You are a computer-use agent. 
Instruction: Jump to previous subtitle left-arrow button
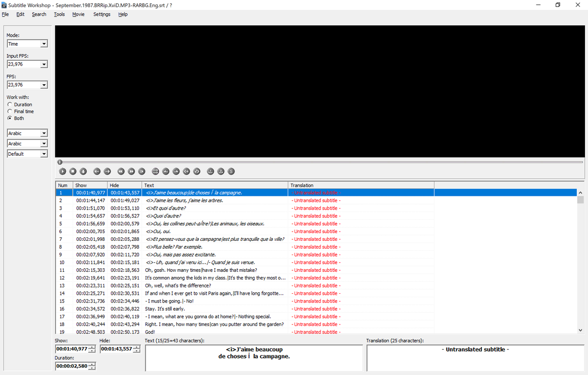[x=97, y=171]
